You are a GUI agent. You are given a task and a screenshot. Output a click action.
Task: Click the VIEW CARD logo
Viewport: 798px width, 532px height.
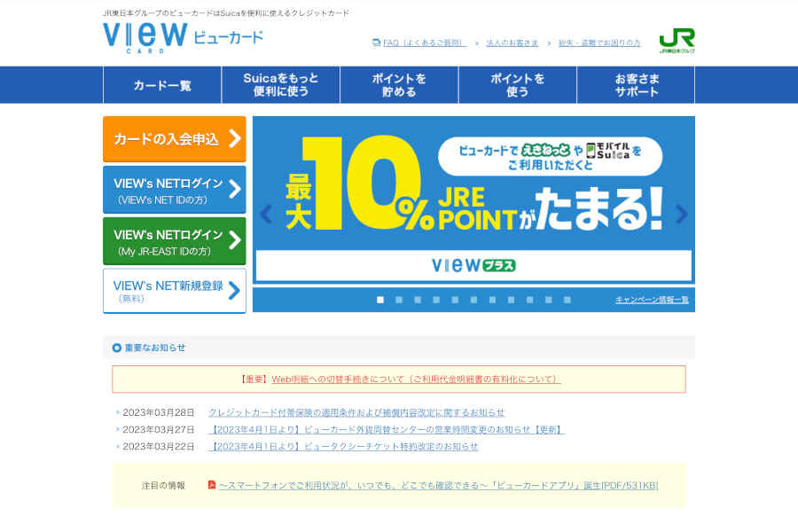[x=183, y=37]
